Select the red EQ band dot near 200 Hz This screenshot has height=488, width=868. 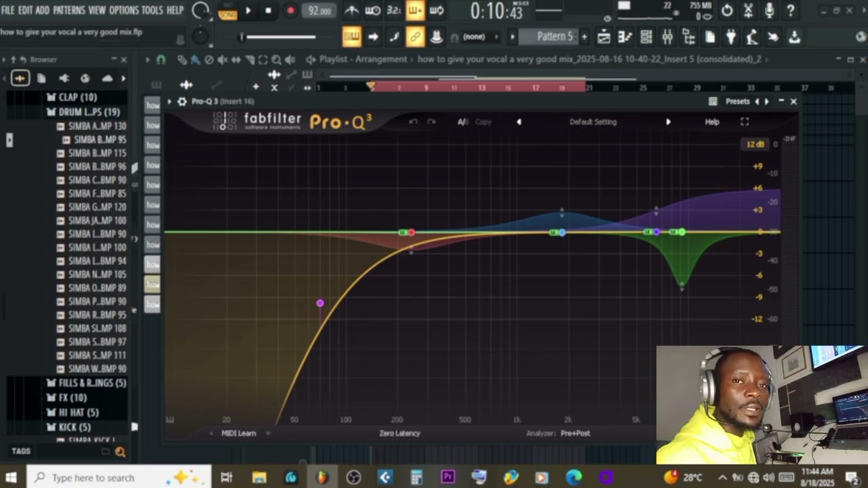click(x=412, y=232)
